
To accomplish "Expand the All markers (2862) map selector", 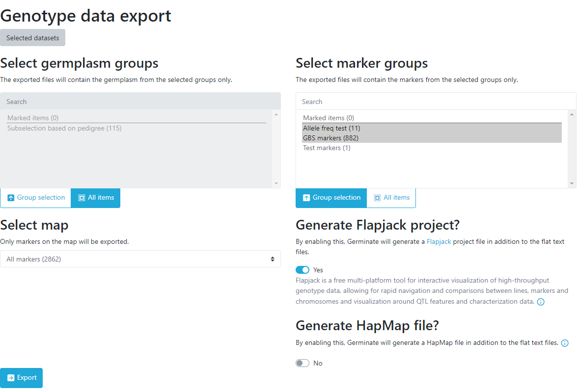I will click(141, 259).
